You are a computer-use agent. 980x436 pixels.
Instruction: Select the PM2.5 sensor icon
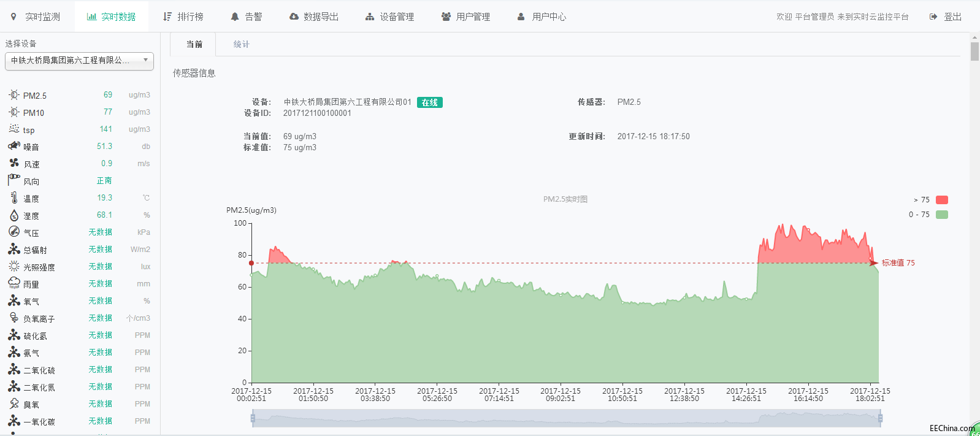(14, 95)
